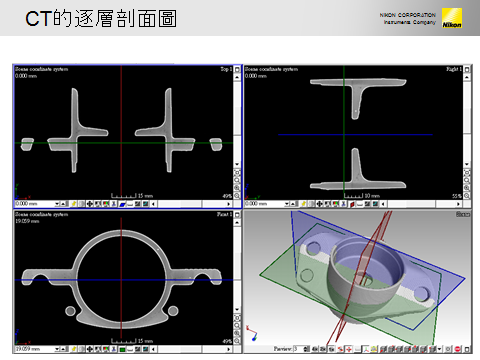Image resolution: width=480 pixels, height=360 pixels.
Task: Click left arrow of Top view horizontal scrollbar
Action: (153, 204)
